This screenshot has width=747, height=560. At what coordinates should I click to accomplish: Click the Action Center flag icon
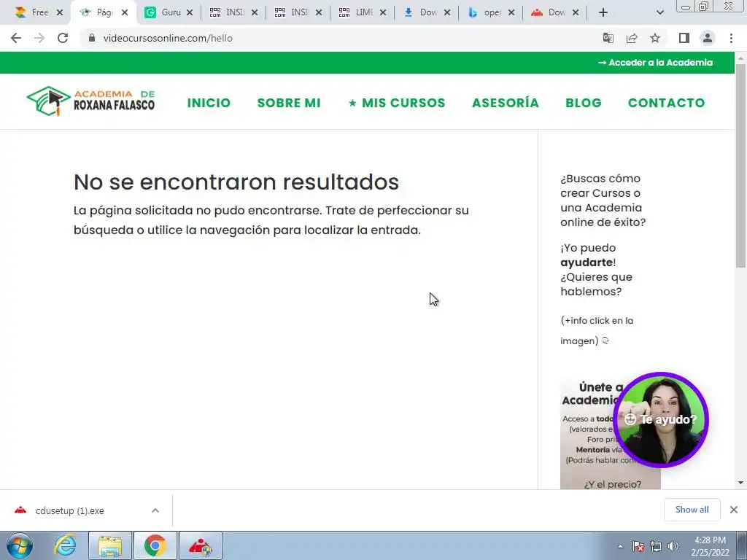638,546
